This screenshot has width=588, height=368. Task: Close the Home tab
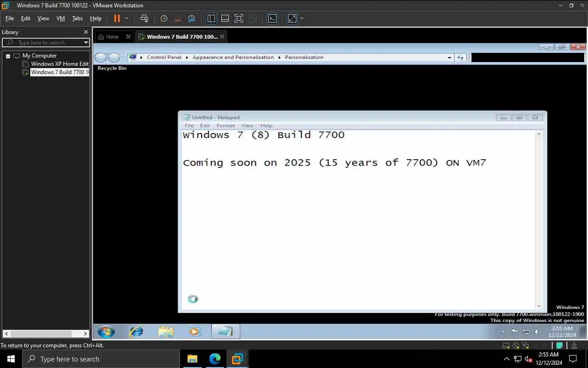[128, 37]
